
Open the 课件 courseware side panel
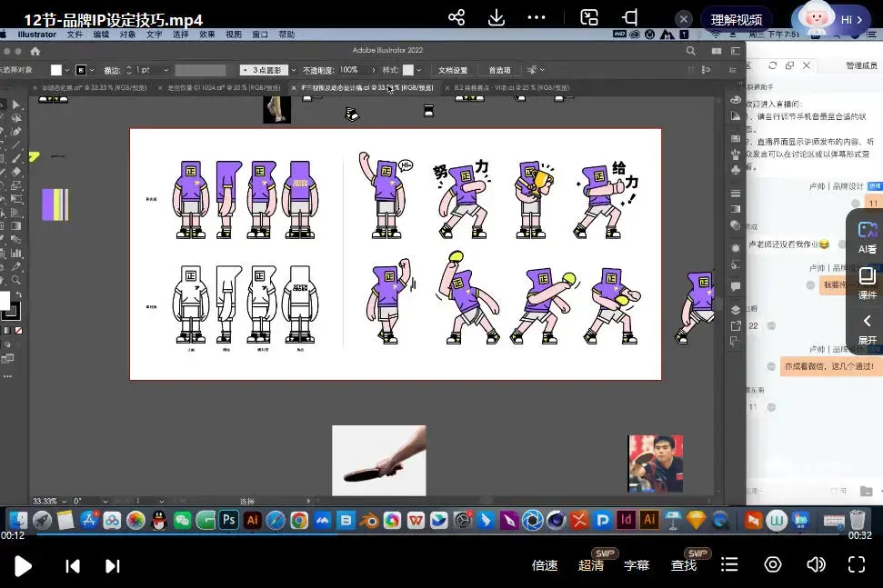pos(867,283)
